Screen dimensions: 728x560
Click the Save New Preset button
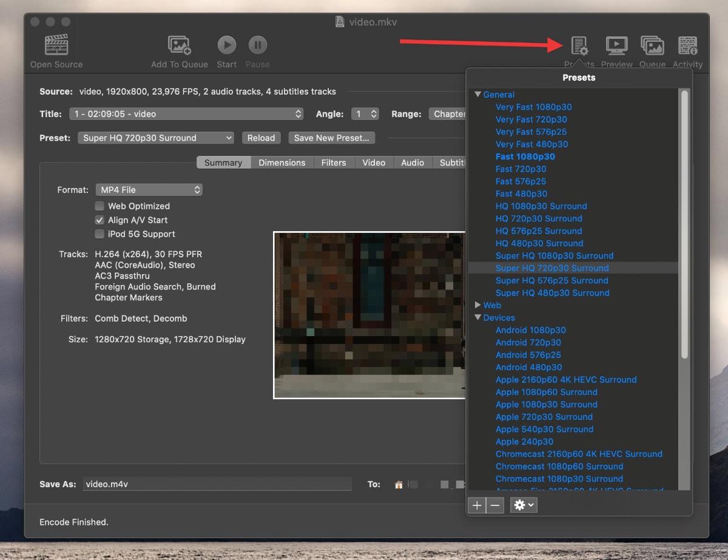pyautogui.click(x=332, y=138)
